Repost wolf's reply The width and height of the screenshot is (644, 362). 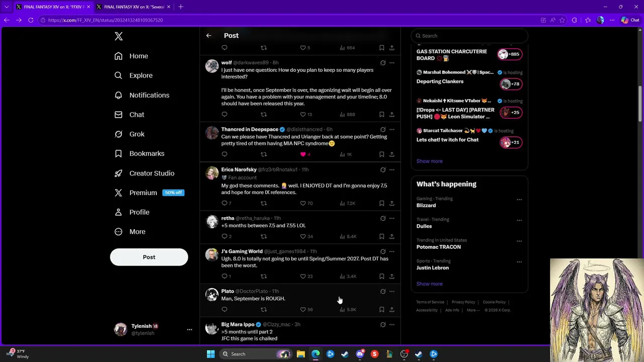[264, 115]
